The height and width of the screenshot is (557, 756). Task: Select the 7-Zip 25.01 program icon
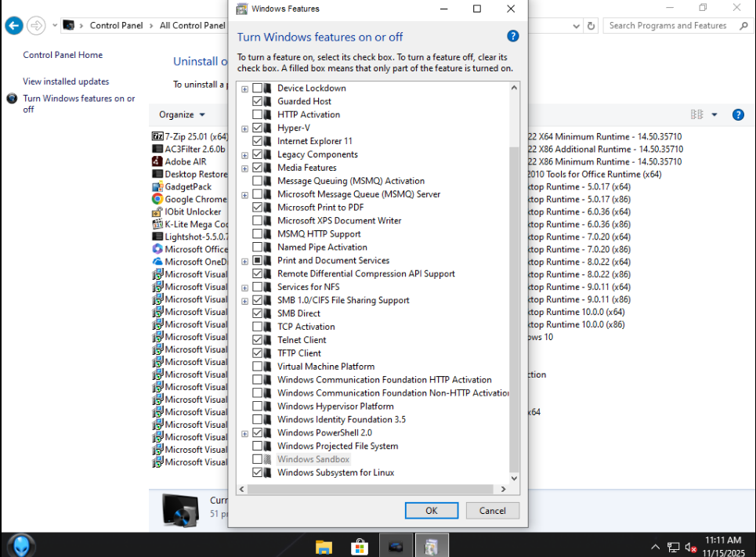pos(157,136)
